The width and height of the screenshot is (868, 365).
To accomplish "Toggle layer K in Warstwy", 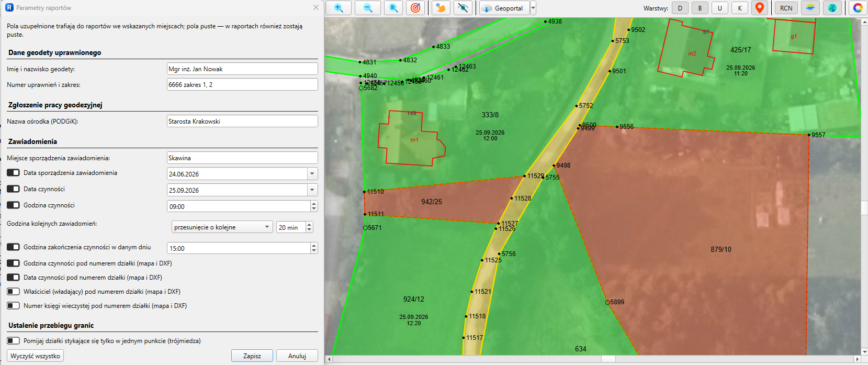I will tap(740, 8).
